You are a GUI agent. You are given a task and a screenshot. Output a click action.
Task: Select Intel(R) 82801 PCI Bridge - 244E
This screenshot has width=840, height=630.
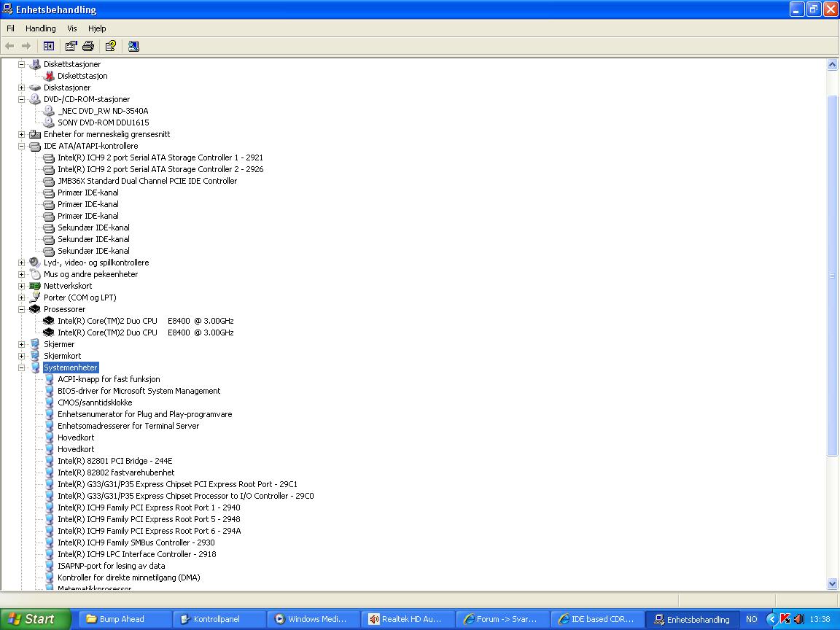114,461
